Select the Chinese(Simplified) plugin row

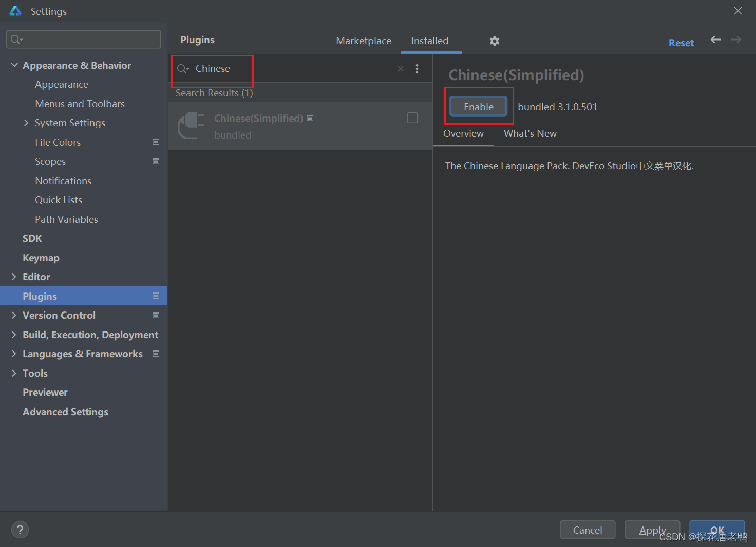pyautogui.click(x=300, y=126)
